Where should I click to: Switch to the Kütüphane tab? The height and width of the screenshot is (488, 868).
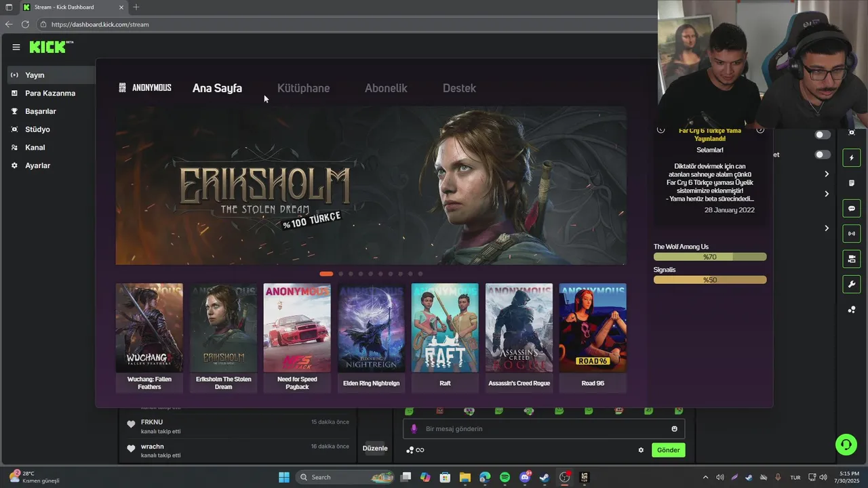pyautogui.click(x=303, y=88)
